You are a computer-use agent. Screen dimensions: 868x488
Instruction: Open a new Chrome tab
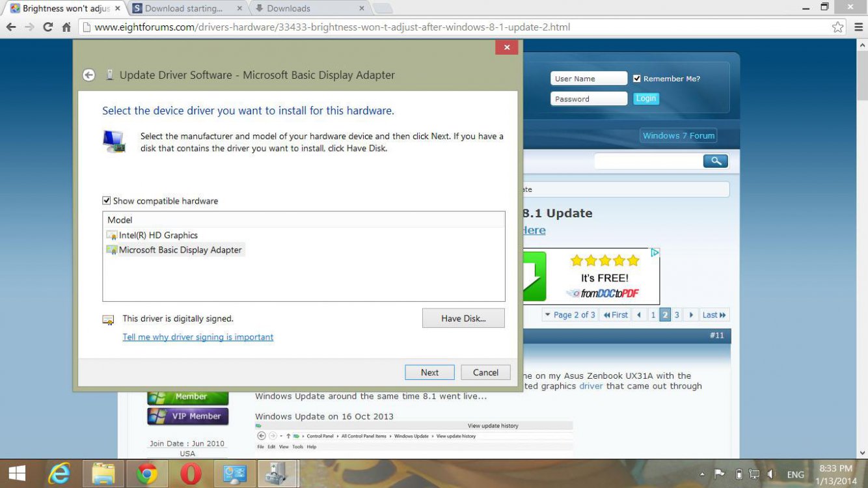383,8
